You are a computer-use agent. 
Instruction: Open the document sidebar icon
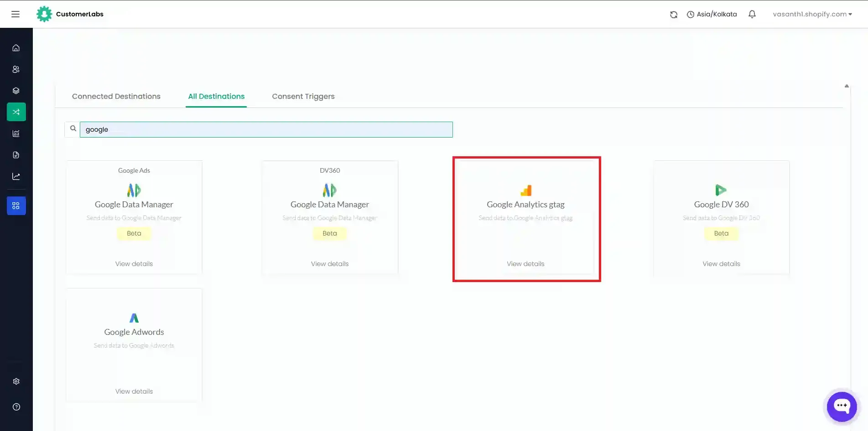coord(16,155)
